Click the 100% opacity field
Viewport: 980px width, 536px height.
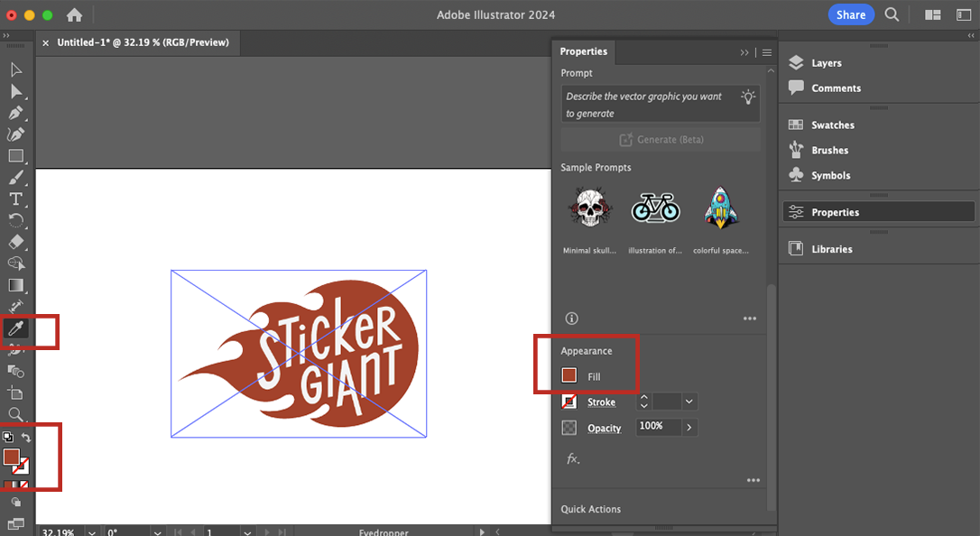point(659,427)
